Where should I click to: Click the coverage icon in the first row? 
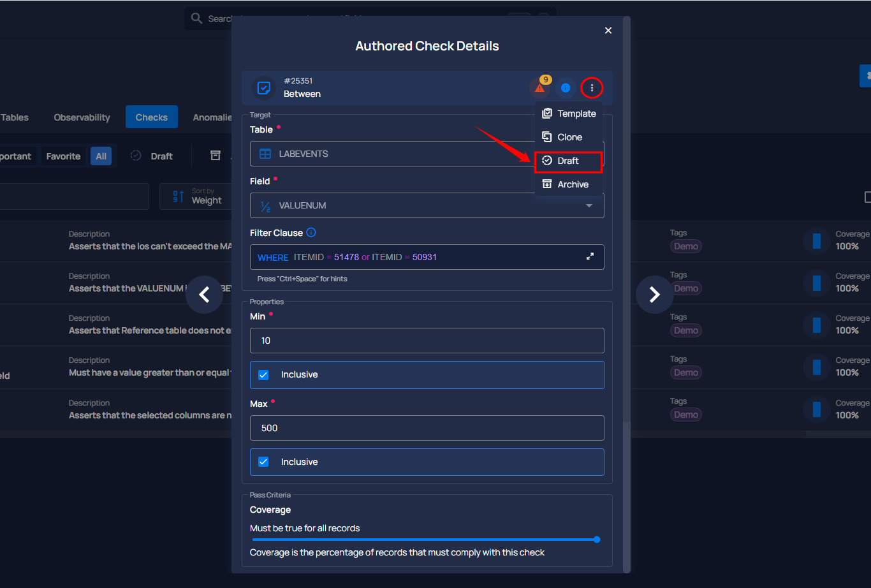pos(816,241)
